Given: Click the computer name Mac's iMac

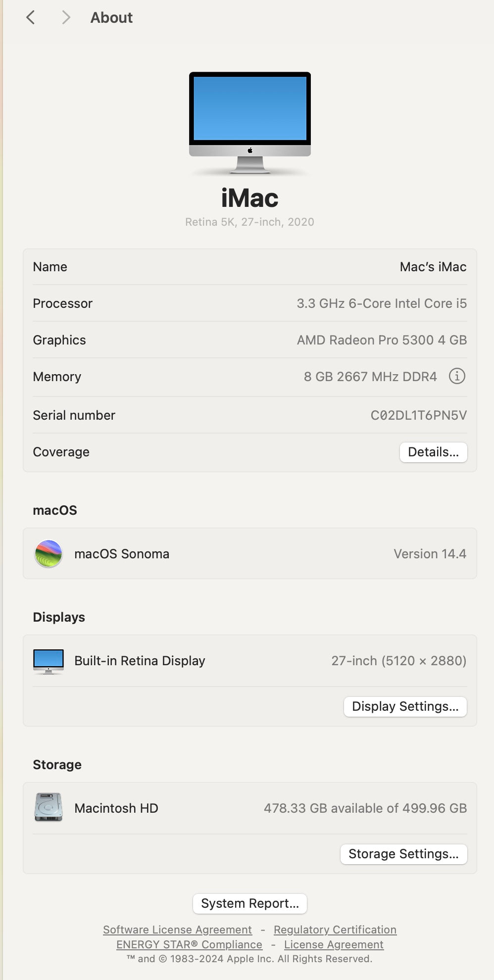Looking at the screenshot, I should (x=433, y=267).
